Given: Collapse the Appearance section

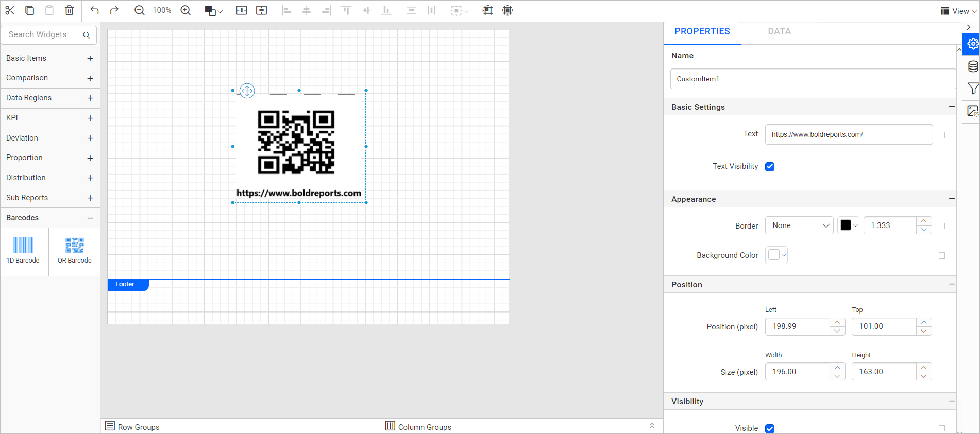Looking at the screenshot, I should (x=951, y=199).
